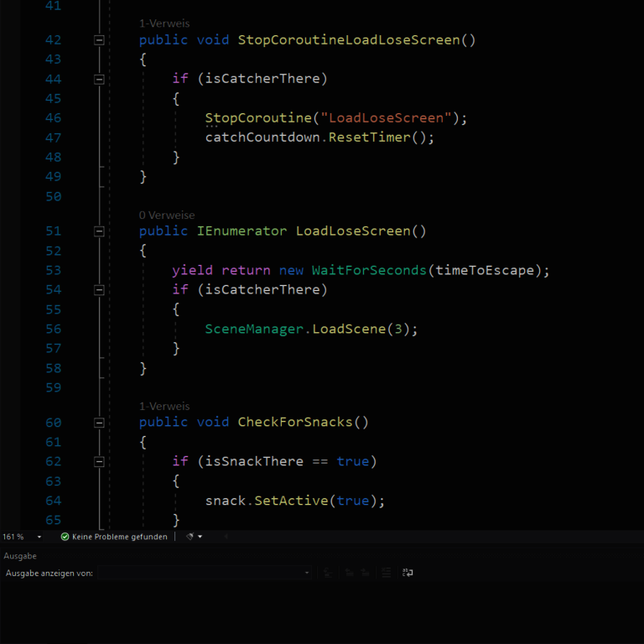
Task: Open the code cleanup dropdown arrow
Action: pyautogui.click(x=200, y=537)
